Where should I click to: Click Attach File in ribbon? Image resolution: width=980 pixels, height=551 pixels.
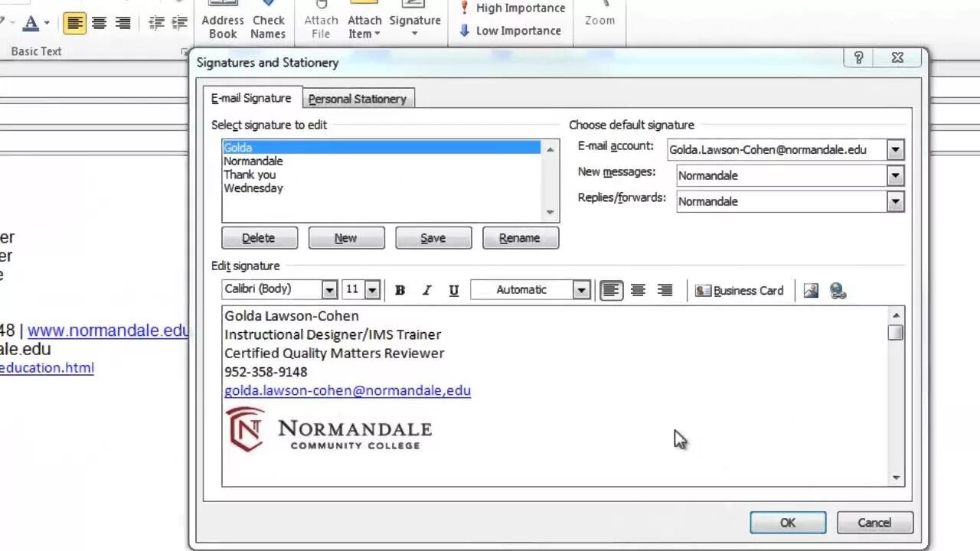[x=321, y=20]
